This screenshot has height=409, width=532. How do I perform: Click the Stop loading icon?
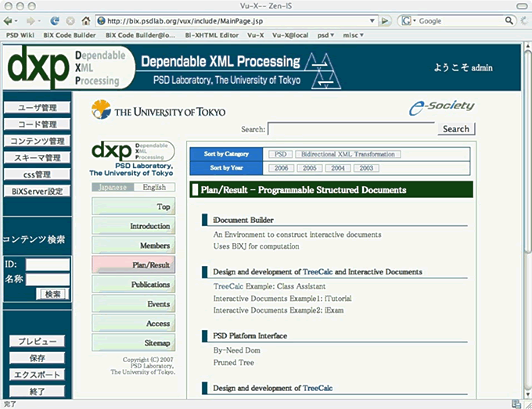(x=70, y=21)
